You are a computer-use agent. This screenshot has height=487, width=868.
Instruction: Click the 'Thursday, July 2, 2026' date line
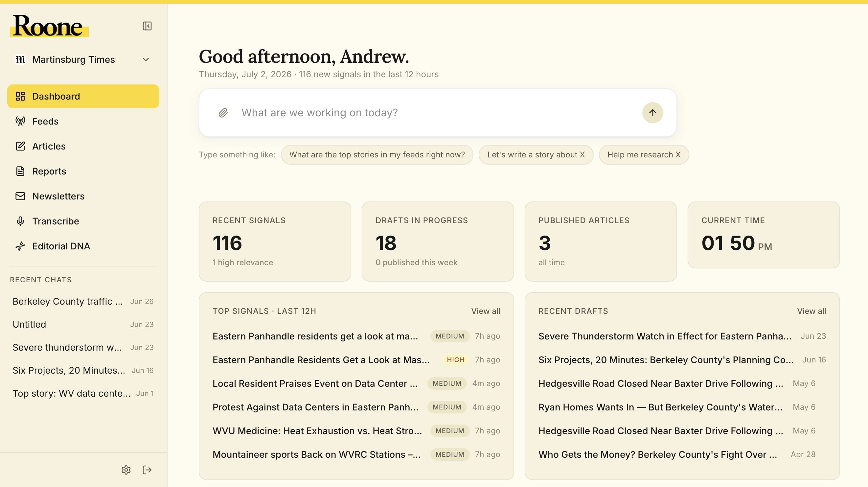pyautogui.click(x=245, y=74)
